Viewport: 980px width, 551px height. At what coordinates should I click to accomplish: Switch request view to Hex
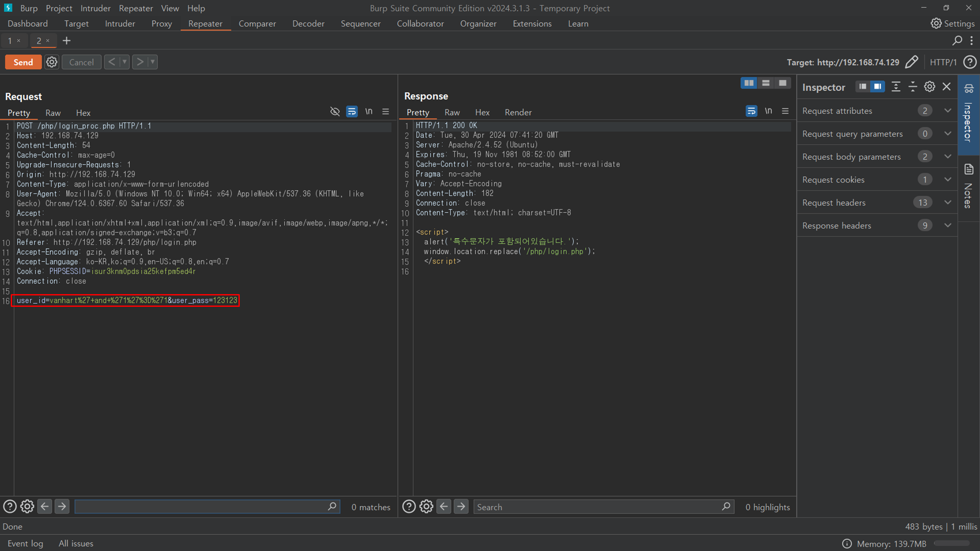click(x=83, y=113)
